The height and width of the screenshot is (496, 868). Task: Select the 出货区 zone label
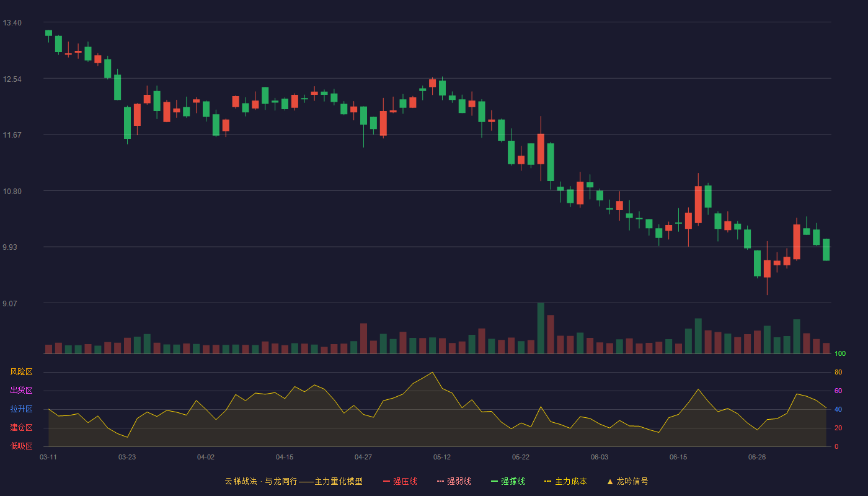21,391
